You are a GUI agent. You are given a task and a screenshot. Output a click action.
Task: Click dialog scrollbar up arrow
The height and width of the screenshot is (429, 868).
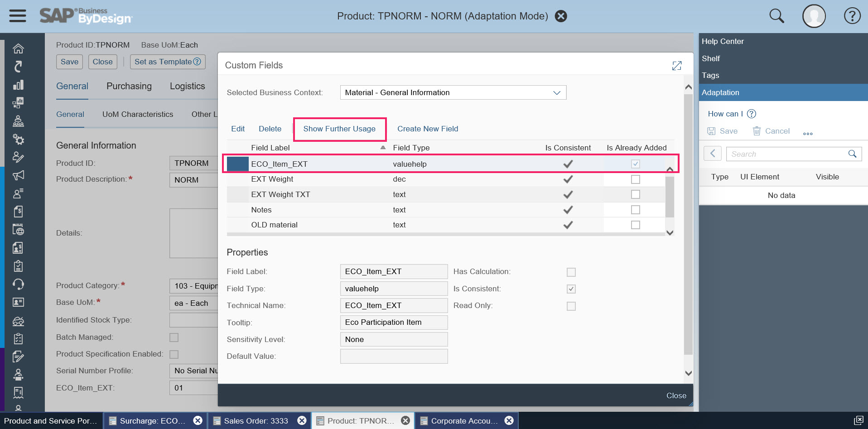point(689,87)
